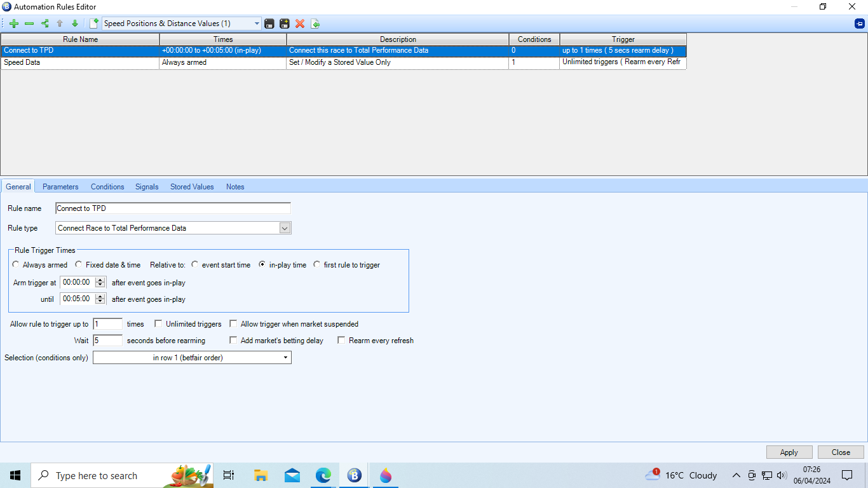This screenshot has height=488, width=868.
Task: Delete rules file with red X
Action: (x=300, y=24)
